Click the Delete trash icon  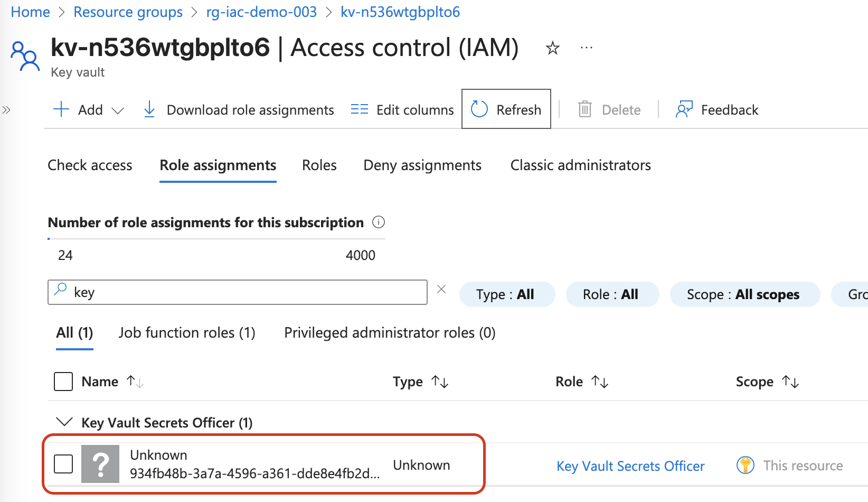click(584, 109)
